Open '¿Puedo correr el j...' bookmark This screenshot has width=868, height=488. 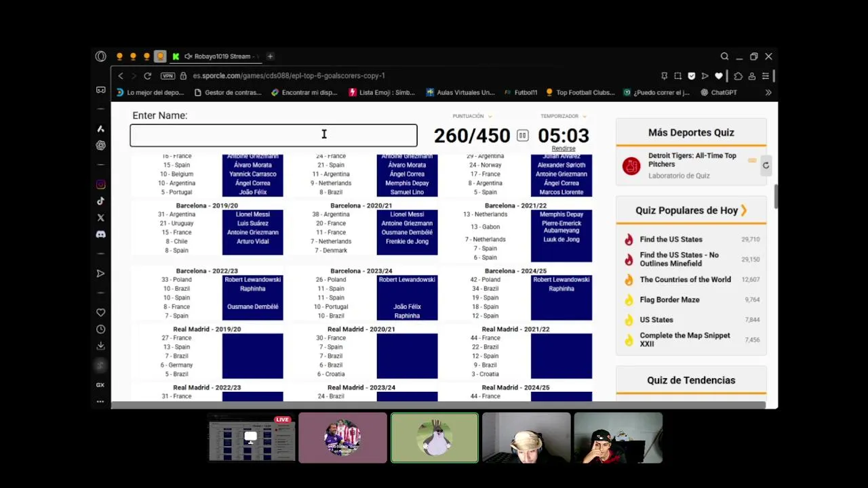point(656,92)
